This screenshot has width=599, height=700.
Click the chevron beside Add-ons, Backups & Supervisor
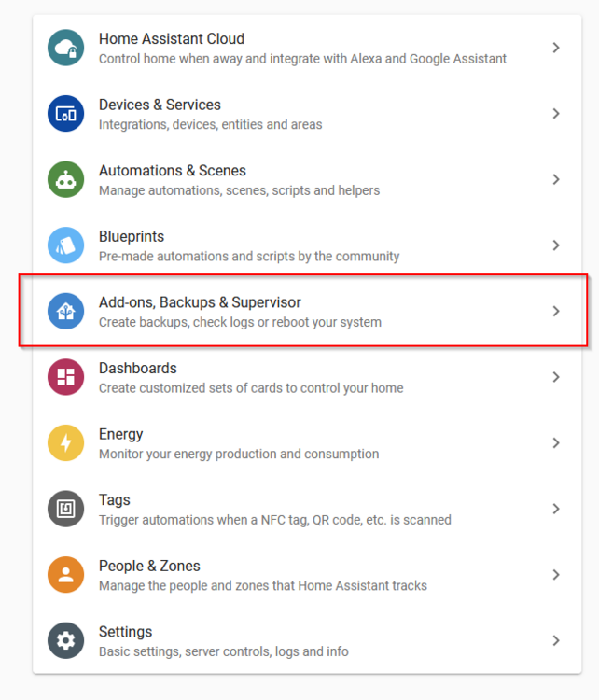coord(556,311)
